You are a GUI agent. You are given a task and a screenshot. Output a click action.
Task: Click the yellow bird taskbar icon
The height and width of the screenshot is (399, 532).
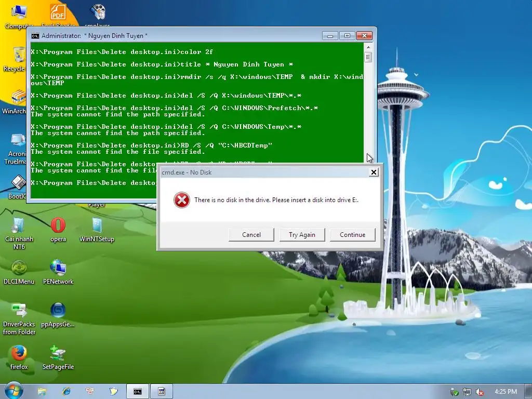[x=113, y=392]
